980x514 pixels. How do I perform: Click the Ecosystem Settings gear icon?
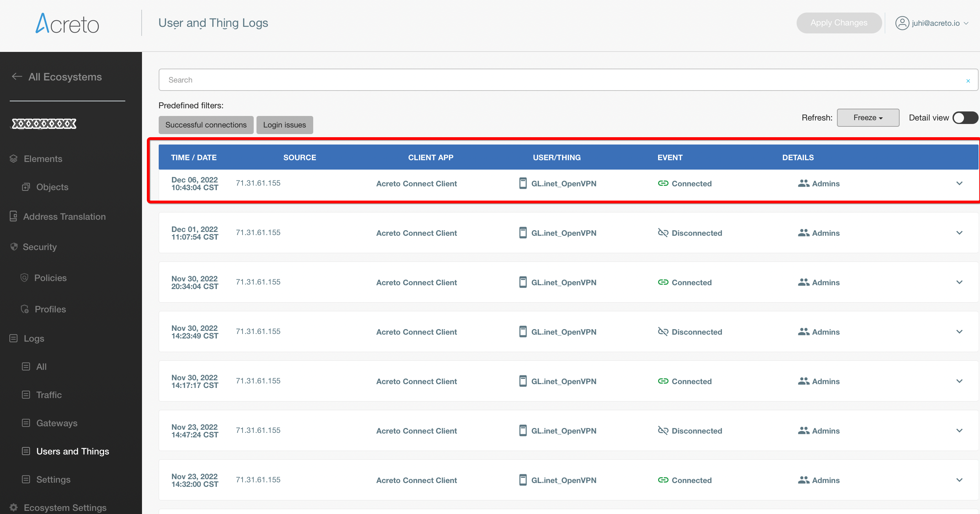pos(14,507)
